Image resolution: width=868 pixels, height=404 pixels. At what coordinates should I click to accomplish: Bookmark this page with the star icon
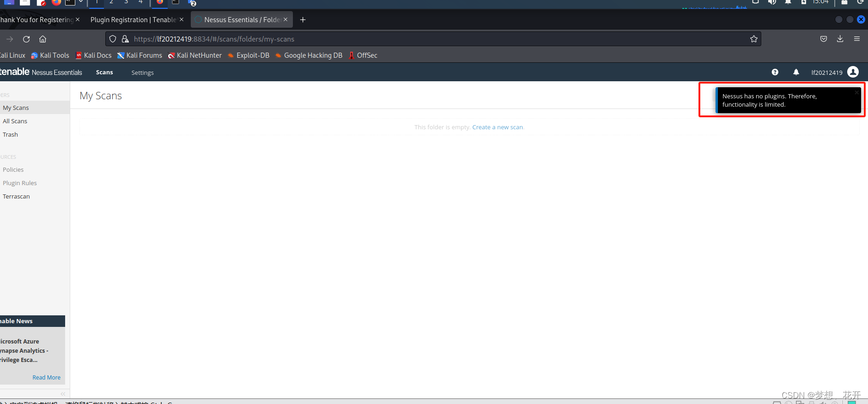[754, 39]
